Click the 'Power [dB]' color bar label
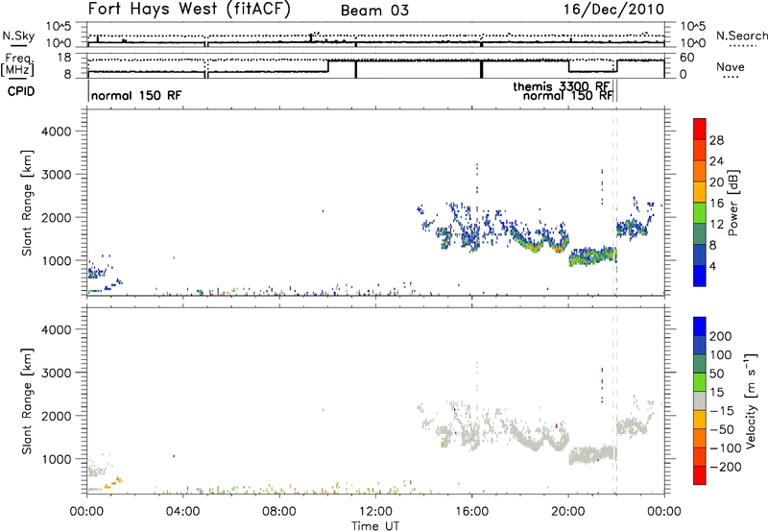 tap(732, 203)
